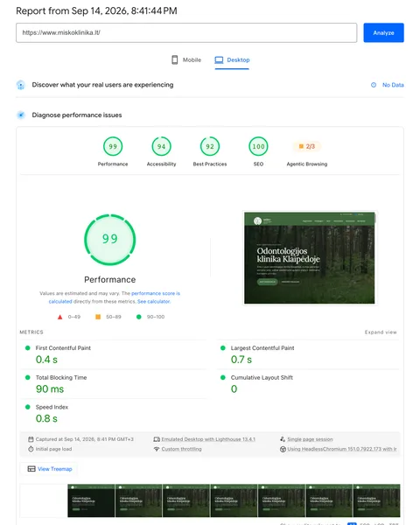
Task: Click the Largest Contentful Paint value '0.7 s'
Action: [x=241, y=360]
